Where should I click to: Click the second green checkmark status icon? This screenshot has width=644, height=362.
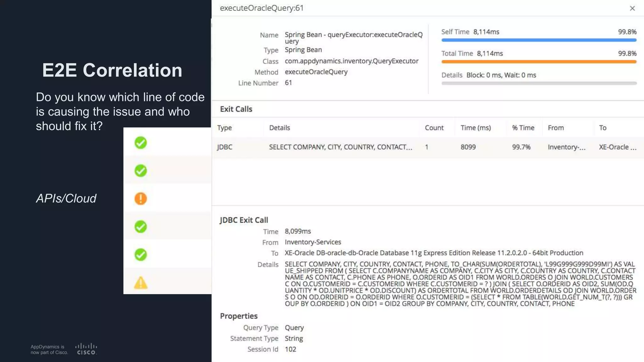141,171
